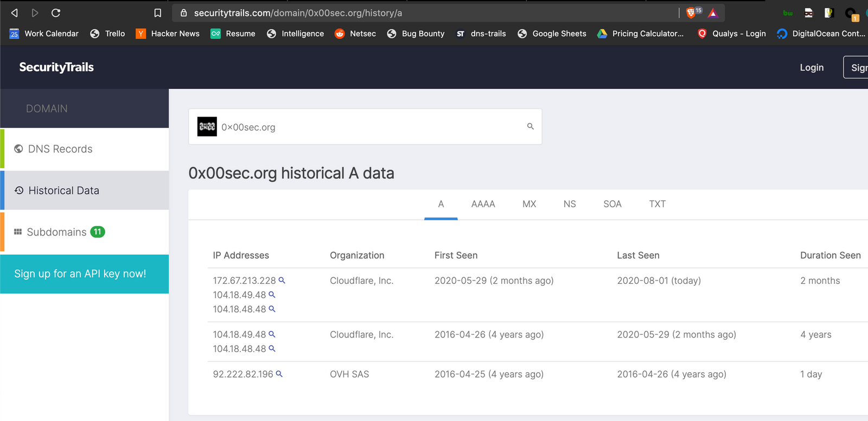
Task: View site security lock icon
Action: coord(183,12)
